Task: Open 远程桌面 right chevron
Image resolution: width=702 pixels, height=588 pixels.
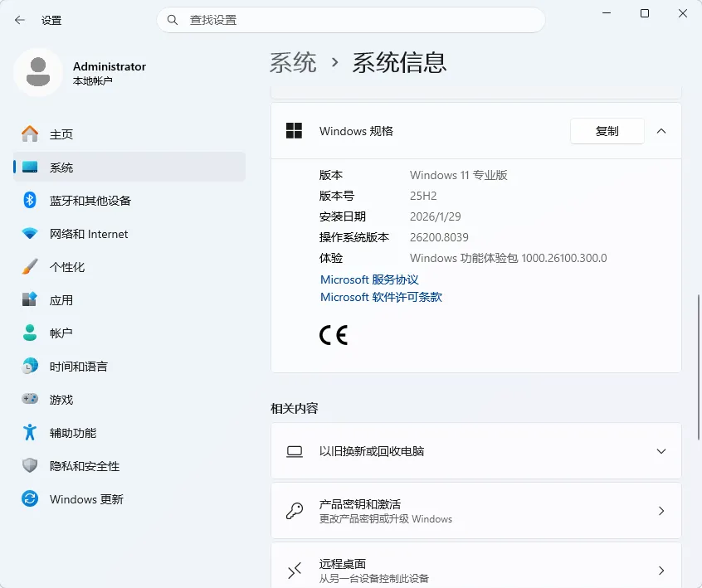Action: click(661, 571)
